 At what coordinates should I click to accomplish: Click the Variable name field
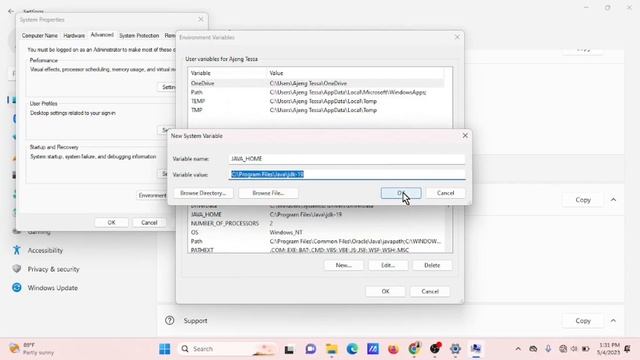347,159
